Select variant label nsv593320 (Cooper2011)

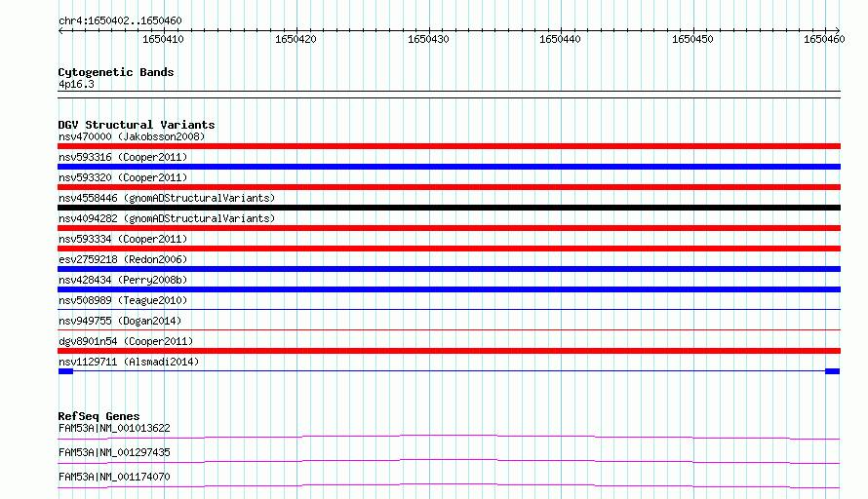(123, 177)
